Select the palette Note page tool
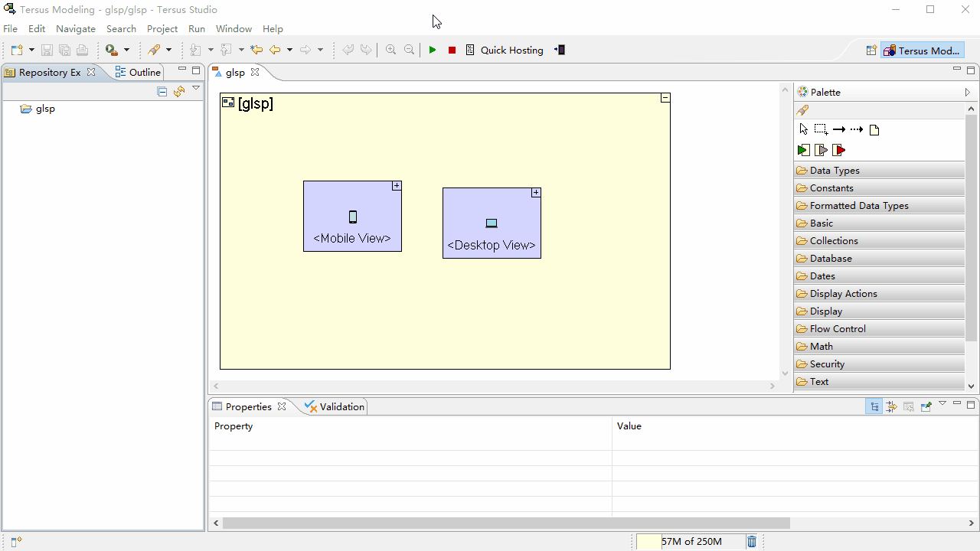The width and height of the screenshot is (980, 551). pyautogui.click(x=874, y=130)
